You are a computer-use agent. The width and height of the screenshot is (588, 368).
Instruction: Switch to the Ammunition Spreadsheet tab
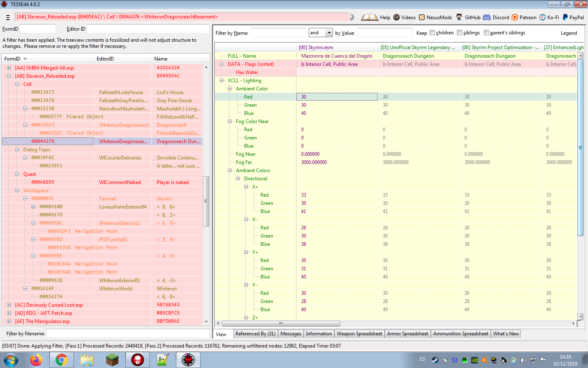click(461, 334)
